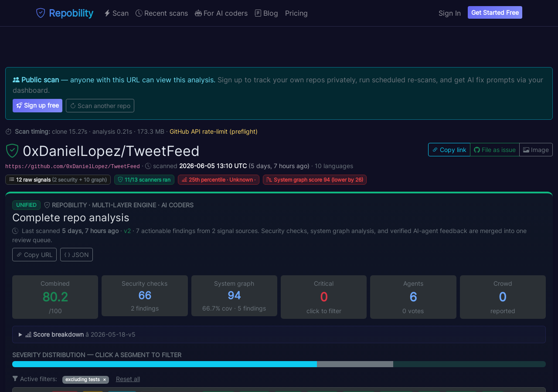
Task: Open the For AI coders page
Action: point(221,13)
